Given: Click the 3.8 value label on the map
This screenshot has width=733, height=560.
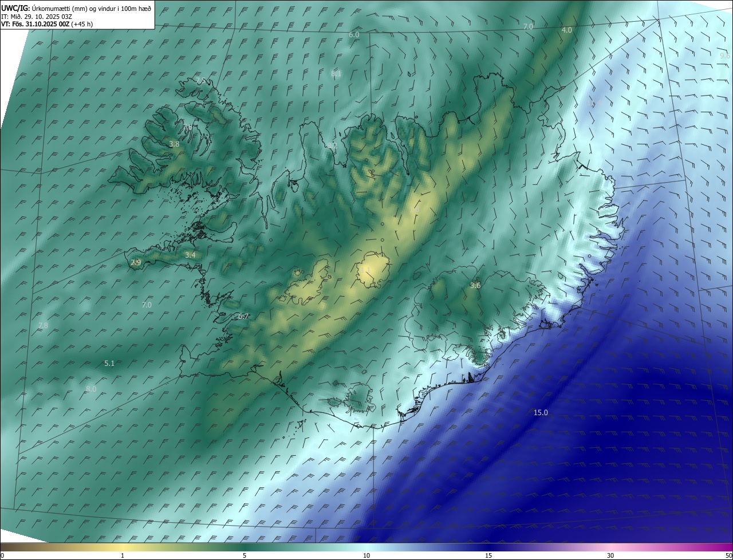Looking at the screenshot, I should point(174,145).
